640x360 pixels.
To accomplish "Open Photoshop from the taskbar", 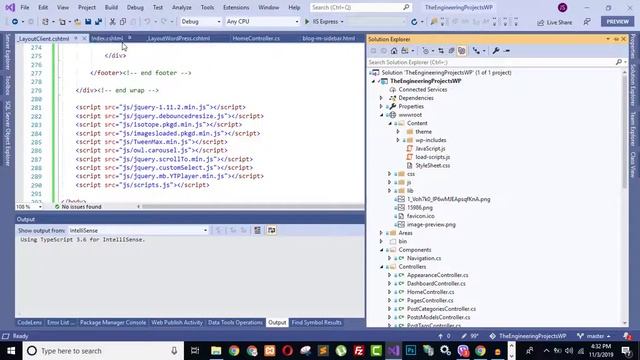I will point(411,351).
